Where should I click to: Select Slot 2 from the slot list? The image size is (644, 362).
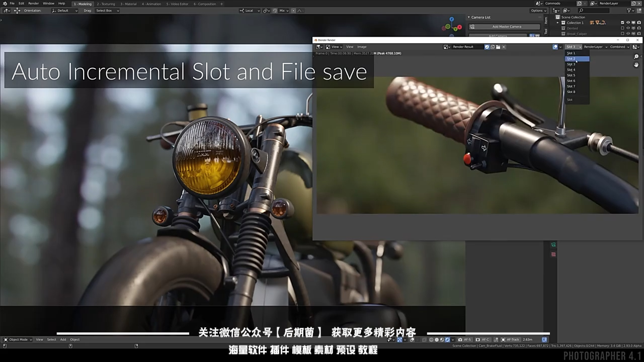[577, 59]
